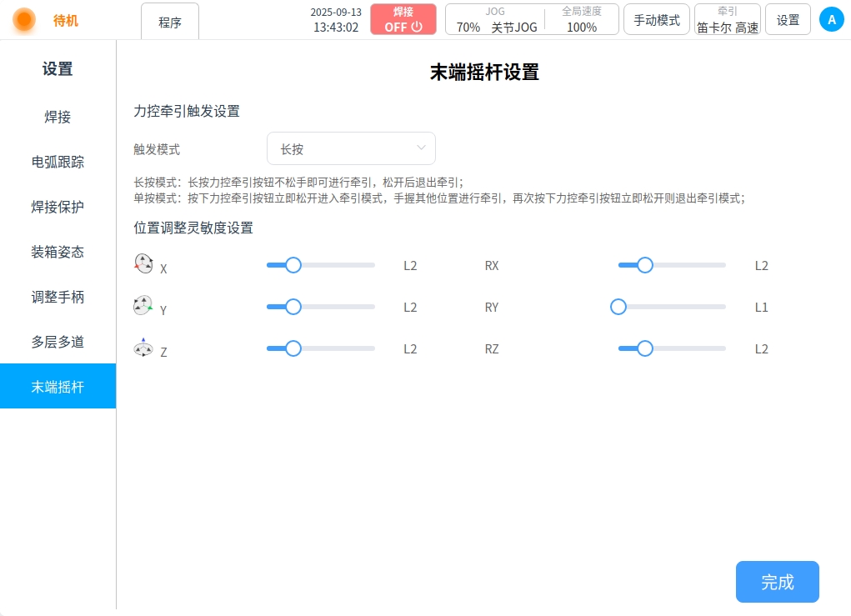The width and height of the screenshot is (851, 616).
Task: Click the 设置 button in top bar
Action: 788,20
